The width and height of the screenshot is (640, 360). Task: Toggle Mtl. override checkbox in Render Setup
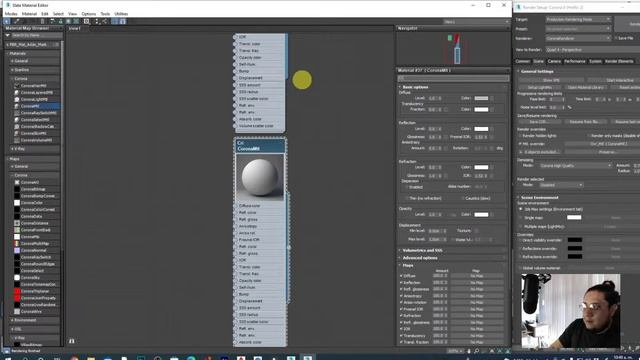(520, 144)
